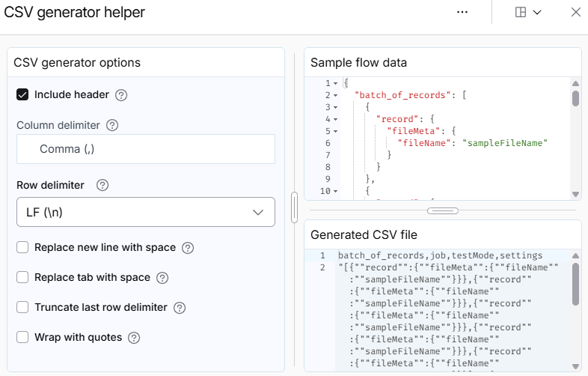Screen dimensions: 588x376
Task: Show help for Column delimiter
Action: (x=112, y=125)
